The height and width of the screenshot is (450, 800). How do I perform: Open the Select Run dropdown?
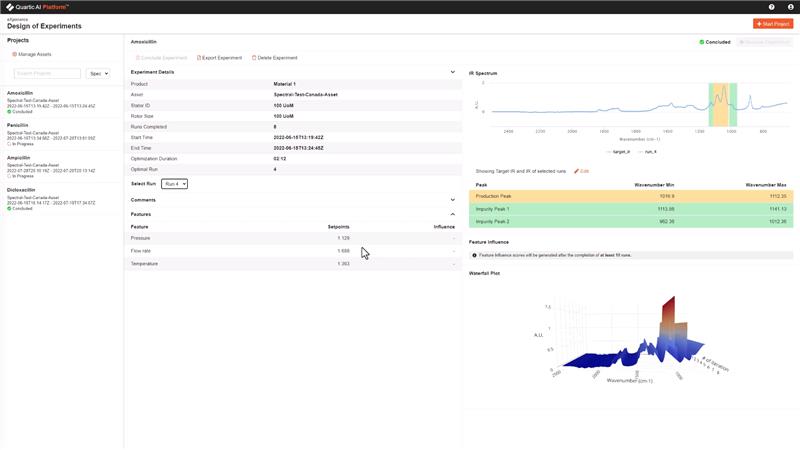pos(174,184)
